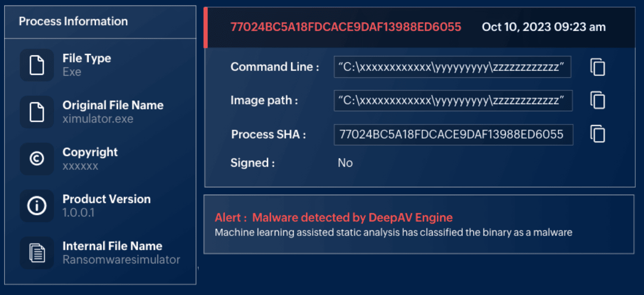Select the Ransomwaresimulator internal name text

[121, 260]
